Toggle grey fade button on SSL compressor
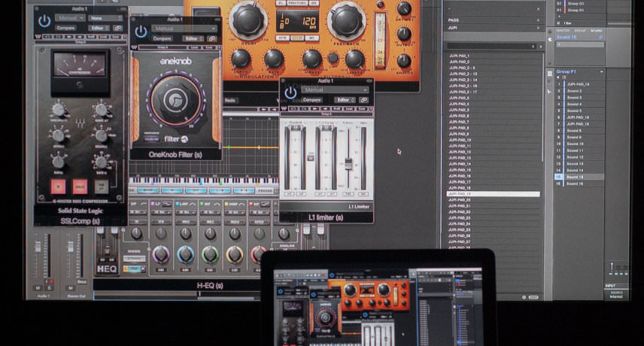Screen dimensions: 644x346 coord(101,187)
